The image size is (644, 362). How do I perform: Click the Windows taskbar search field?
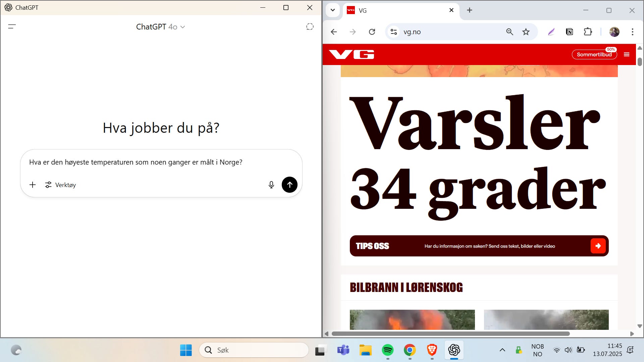tap(254, 350)
